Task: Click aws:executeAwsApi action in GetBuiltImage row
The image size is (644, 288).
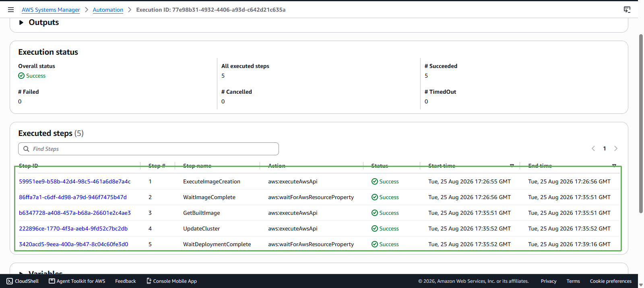Action: [x=293, y=213]
